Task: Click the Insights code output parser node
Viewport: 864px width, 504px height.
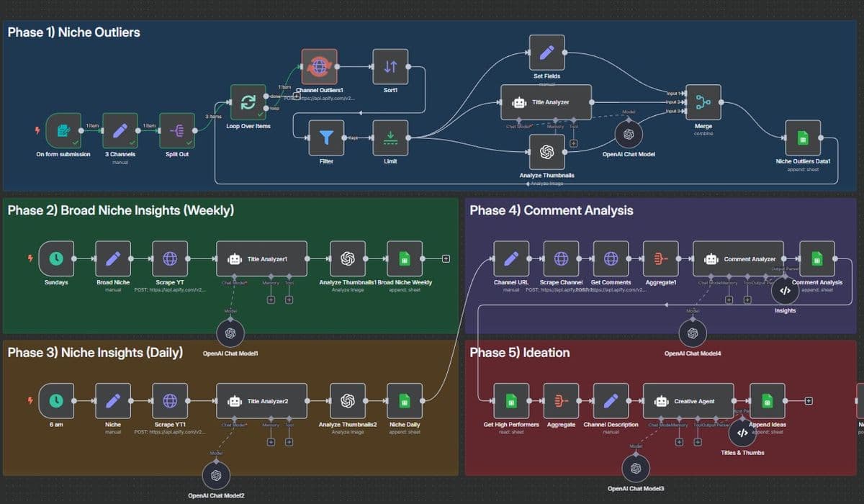Action: coord(785,292)
